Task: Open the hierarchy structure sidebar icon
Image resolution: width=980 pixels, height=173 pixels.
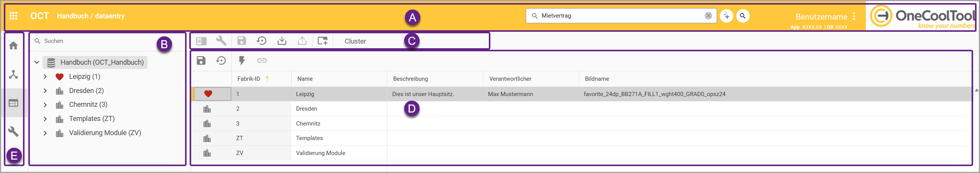Action: point(13,74)
